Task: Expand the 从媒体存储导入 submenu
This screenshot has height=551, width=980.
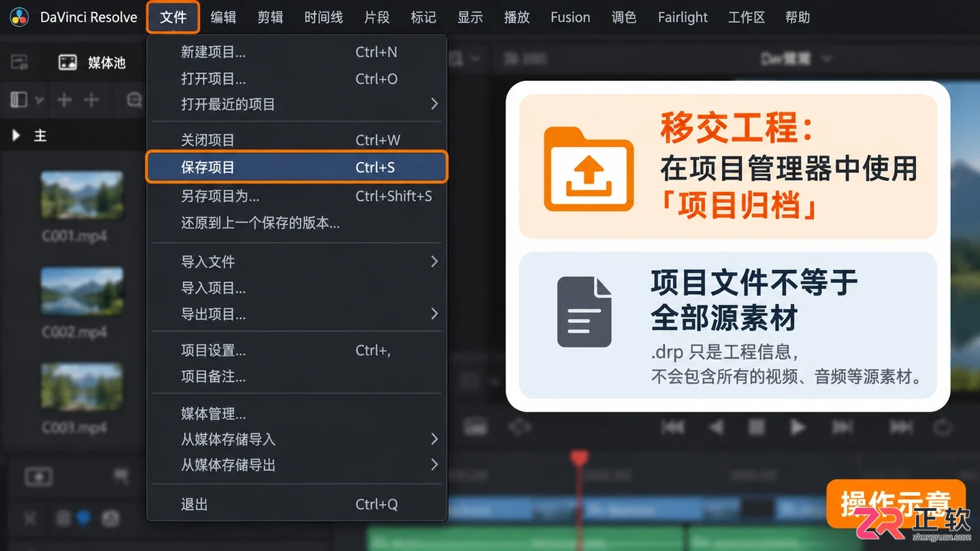Action: pyautogui.click(x=434, y=439)
